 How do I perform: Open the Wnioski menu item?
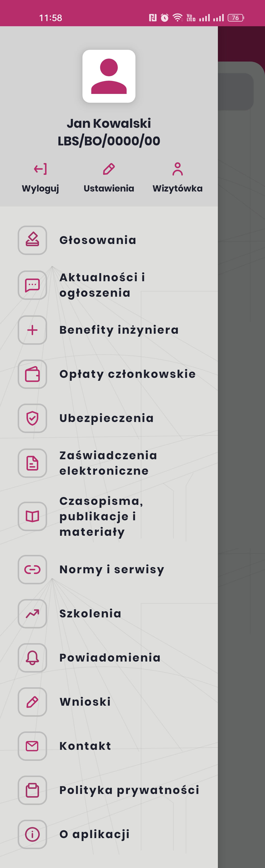pyautogui.click(x=85, y=702)
